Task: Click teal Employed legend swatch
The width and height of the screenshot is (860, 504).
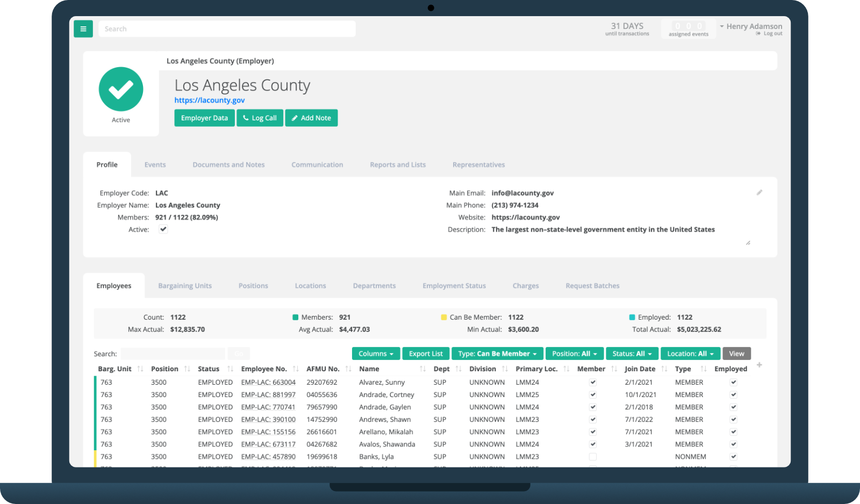Action: click(632, 318)
